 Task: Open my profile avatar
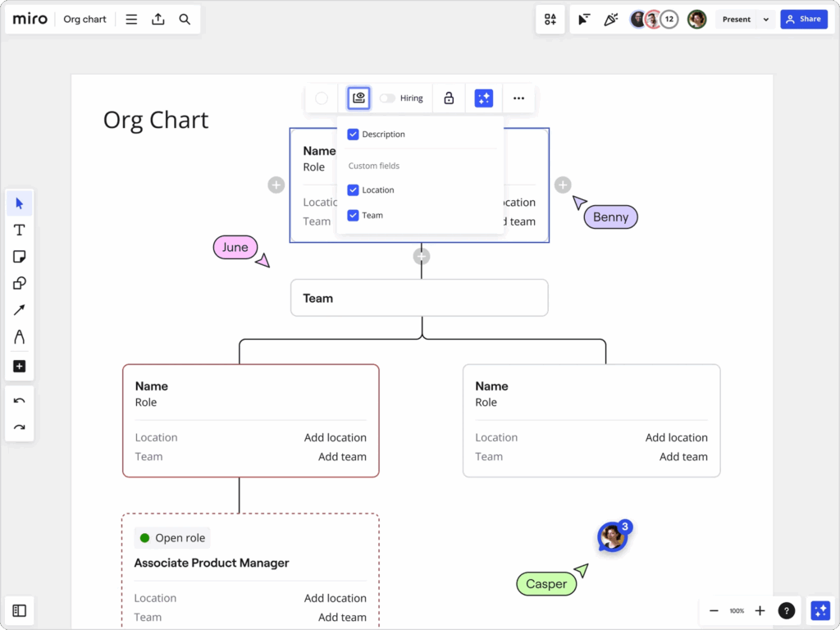click(x=697, y=20)
